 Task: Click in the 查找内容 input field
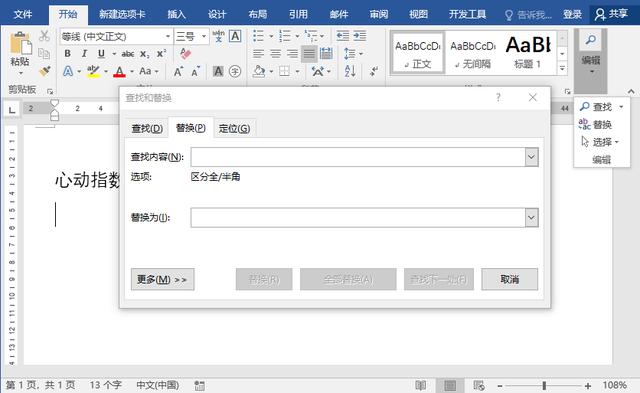pyautogui.click(x=358, y=157)
